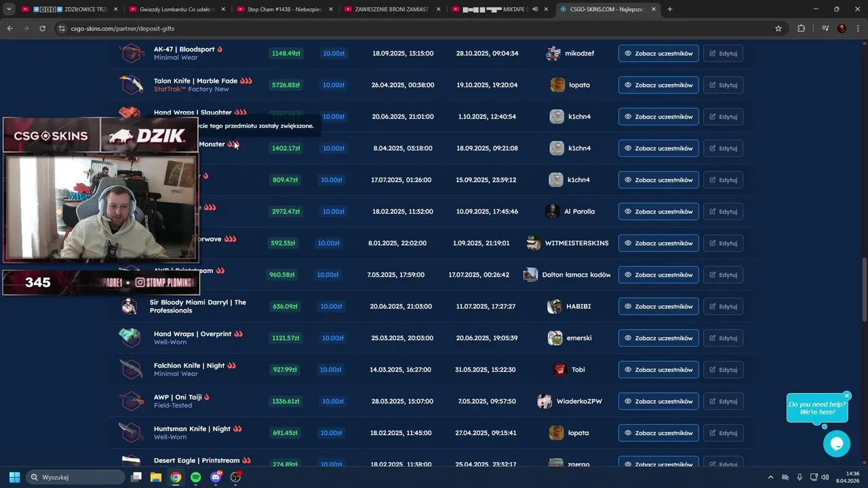
Task: Click Zobacz uczestników for AWP Oni Taiji
Action: click(658, 401)
